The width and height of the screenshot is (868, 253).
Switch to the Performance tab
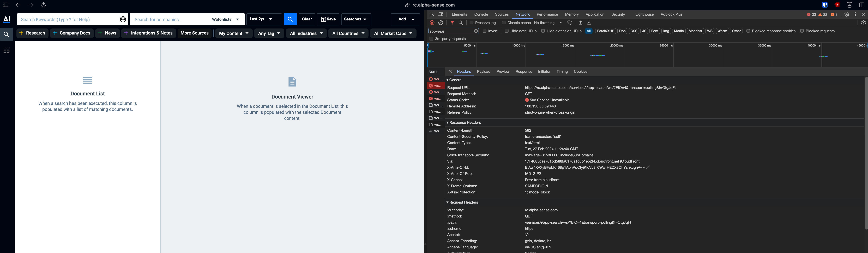tap(547, 15)
